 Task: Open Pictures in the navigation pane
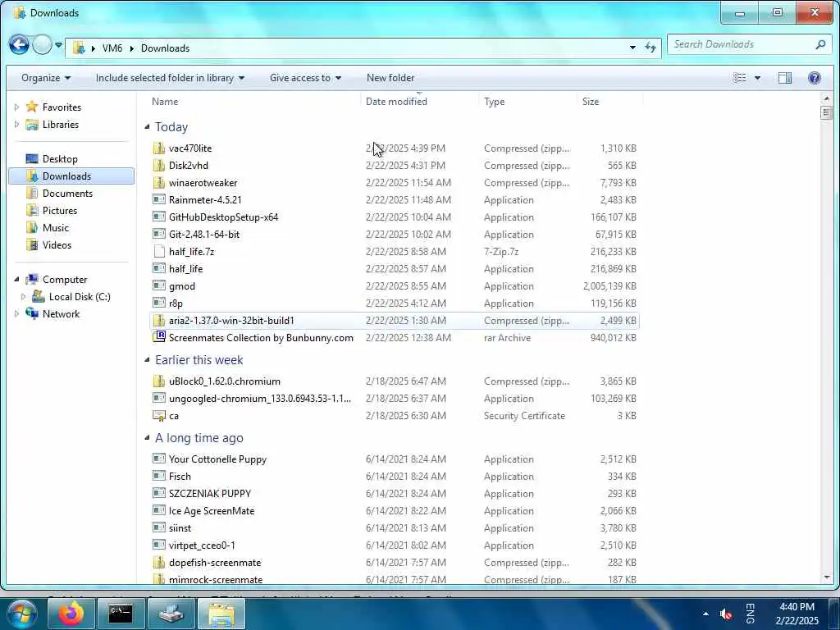[59, 211]
